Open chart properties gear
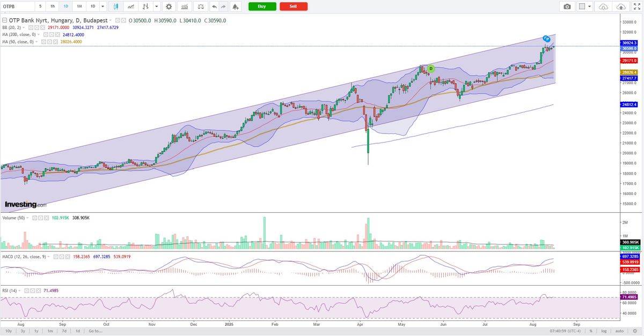644x336 pixels. coord(169,6)
